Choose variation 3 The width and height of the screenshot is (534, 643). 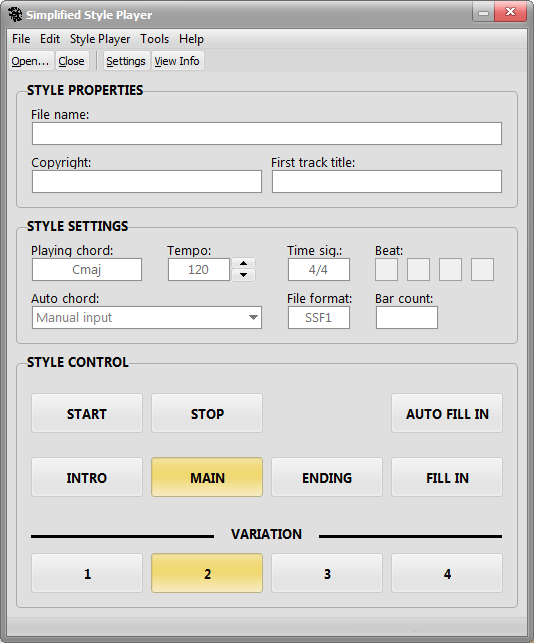[x=327, y=573]
